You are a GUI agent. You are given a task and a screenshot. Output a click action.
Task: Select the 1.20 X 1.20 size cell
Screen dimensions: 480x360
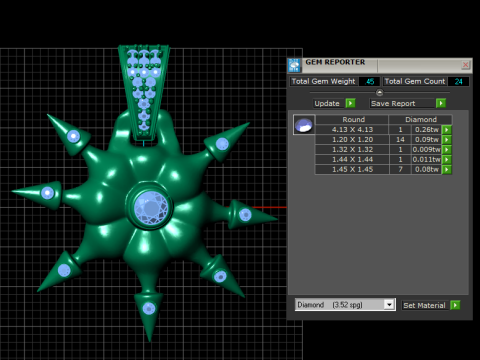pyautogui.click(x=352, y=140)
